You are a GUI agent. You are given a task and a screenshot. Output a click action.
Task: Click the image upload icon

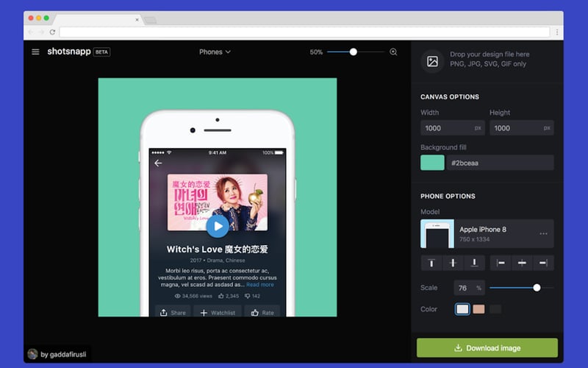pos(432,61)
